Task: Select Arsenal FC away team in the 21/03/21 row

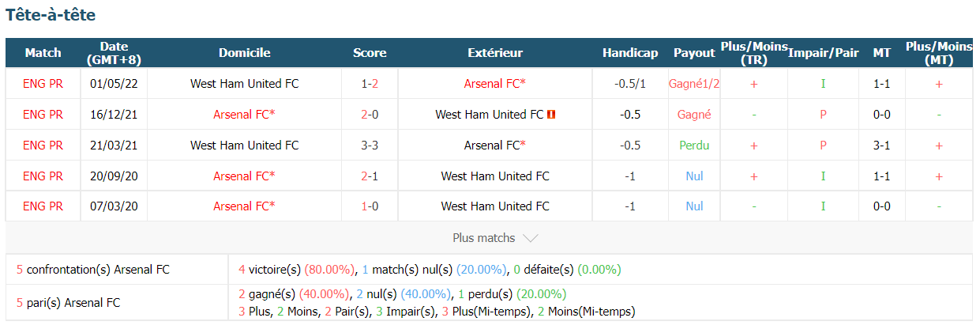Action: [x=495, y=145]
